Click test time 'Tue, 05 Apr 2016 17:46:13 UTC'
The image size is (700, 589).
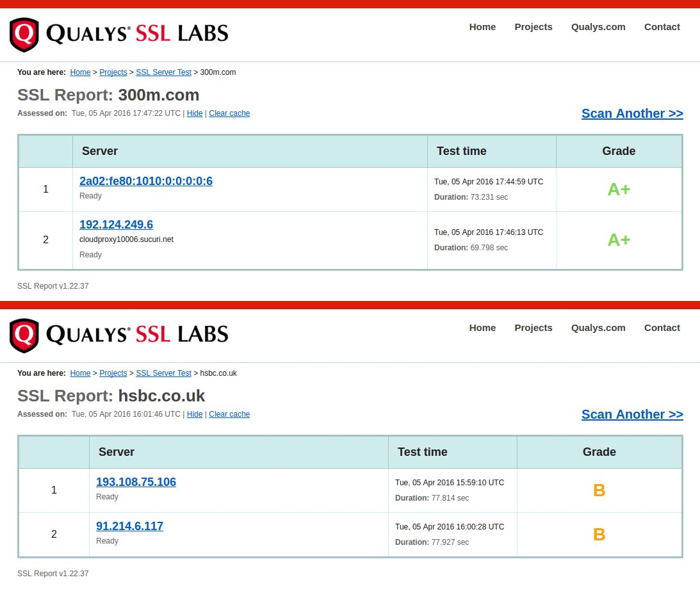click(489, 232)
